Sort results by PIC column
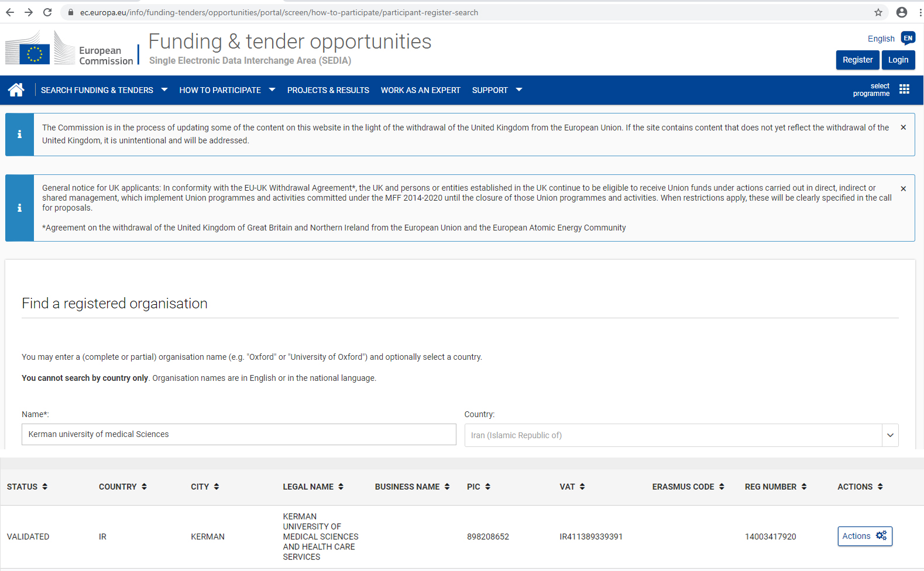This screenshot has height=571, width=924. [x=479, y=487]
